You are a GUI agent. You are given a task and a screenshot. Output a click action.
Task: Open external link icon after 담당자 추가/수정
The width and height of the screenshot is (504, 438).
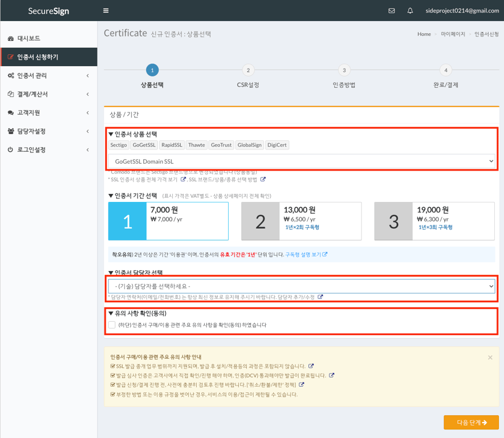(x=320, y=297)
